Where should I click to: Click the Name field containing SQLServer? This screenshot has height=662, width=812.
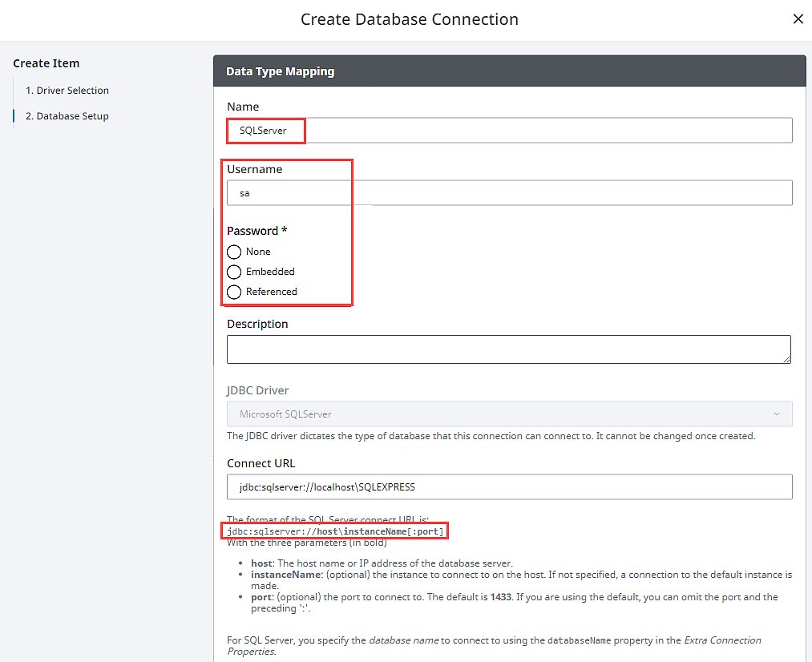(x=510, y=131)
